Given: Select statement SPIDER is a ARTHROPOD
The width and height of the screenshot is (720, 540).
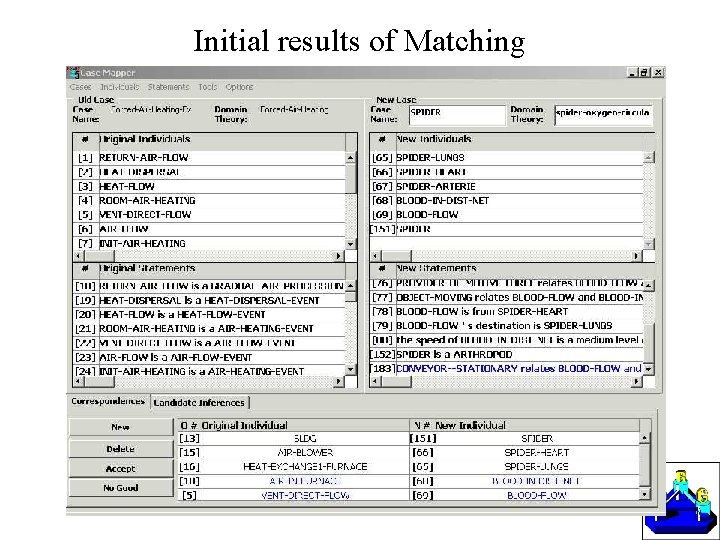Looking at the screenshot, I should click(506, 354).
